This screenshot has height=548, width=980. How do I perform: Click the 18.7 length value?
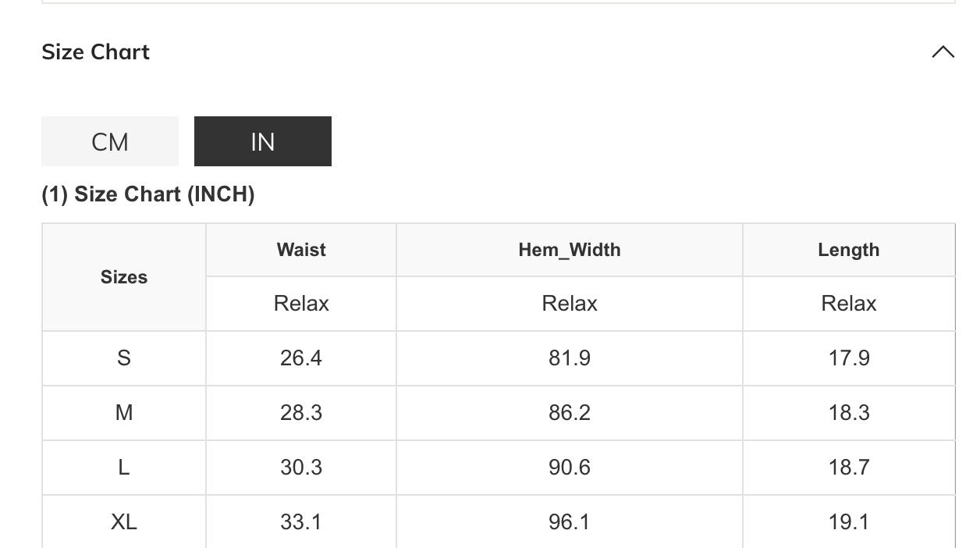849,468
